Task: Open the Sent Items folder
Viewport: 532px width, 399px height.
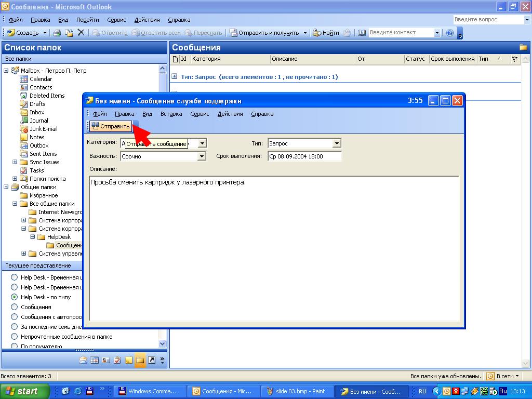Action: pos(43,154)
